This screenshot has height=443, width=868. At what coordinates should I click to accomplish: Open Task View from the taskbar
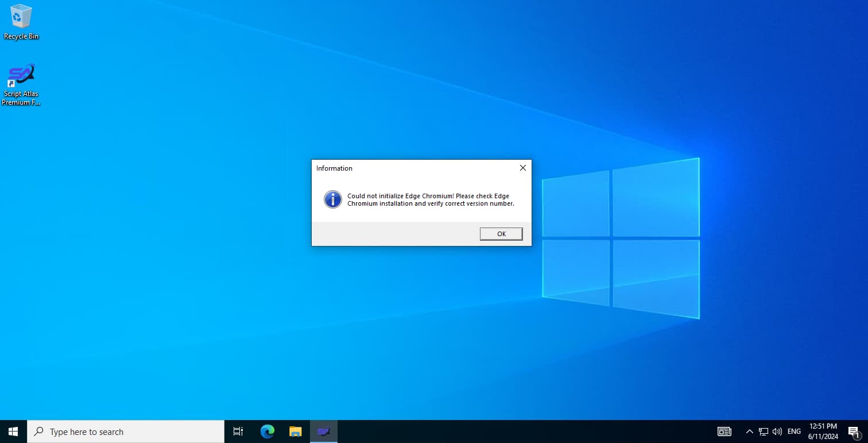238,432
